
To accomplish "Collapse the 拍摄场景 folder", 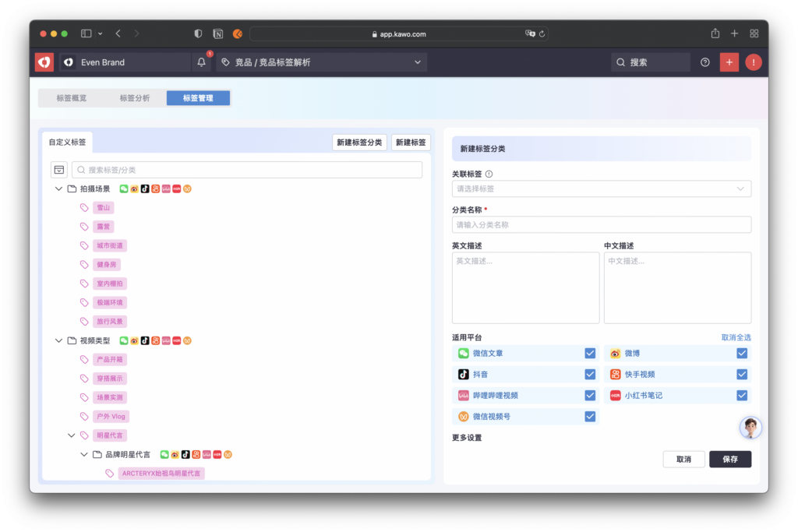I will pos(59,189).
